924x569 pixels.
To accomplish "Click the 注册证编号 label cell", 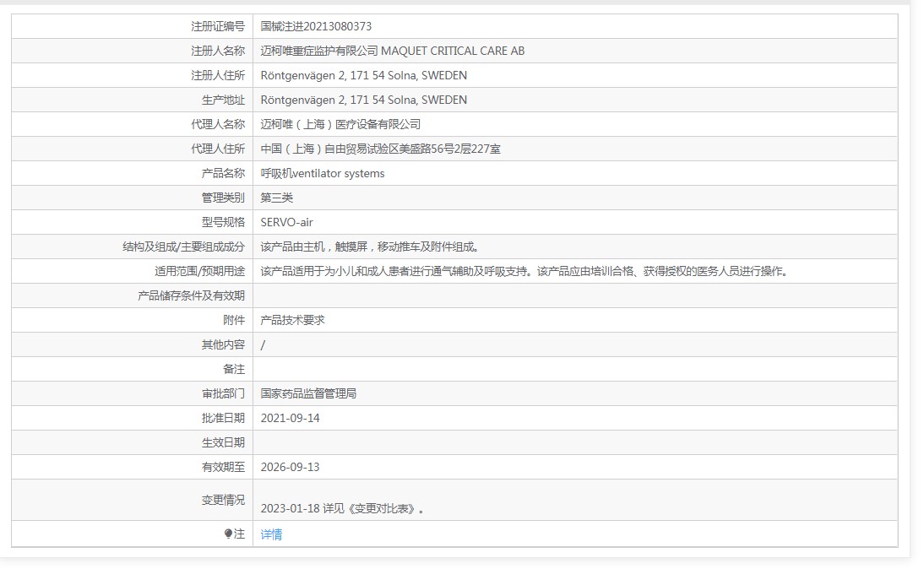I will click(x=132, y=26).
